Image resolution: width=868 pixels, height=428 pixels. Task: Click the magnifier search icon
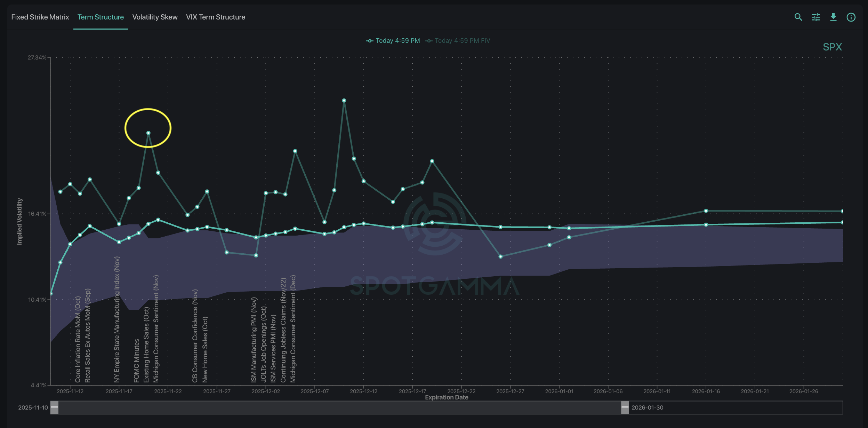798,17
